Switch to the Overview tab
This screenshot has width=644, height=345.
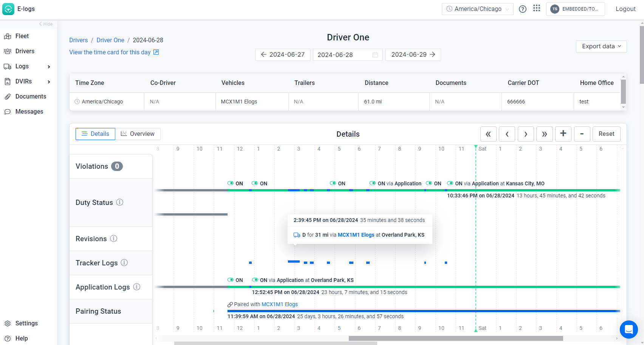[138, 134]
